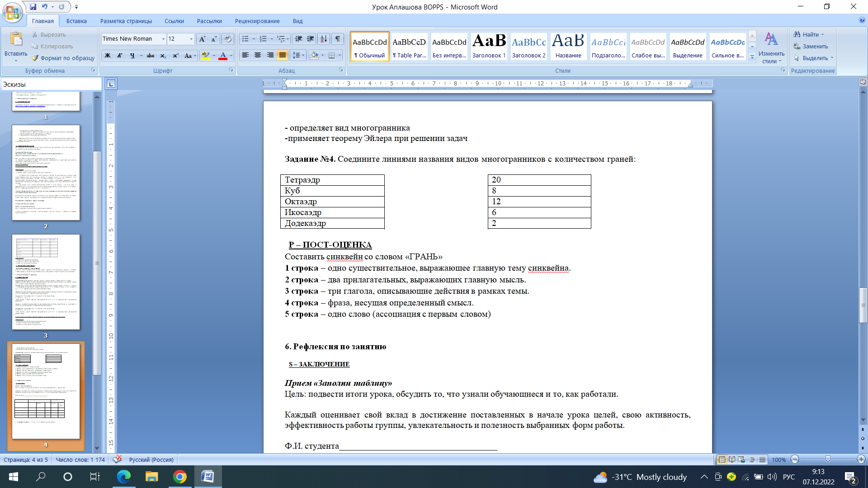Select the Заголовок 1 style
The width and height of the screenshot is (868, 488).
click(x=489, y=46)
